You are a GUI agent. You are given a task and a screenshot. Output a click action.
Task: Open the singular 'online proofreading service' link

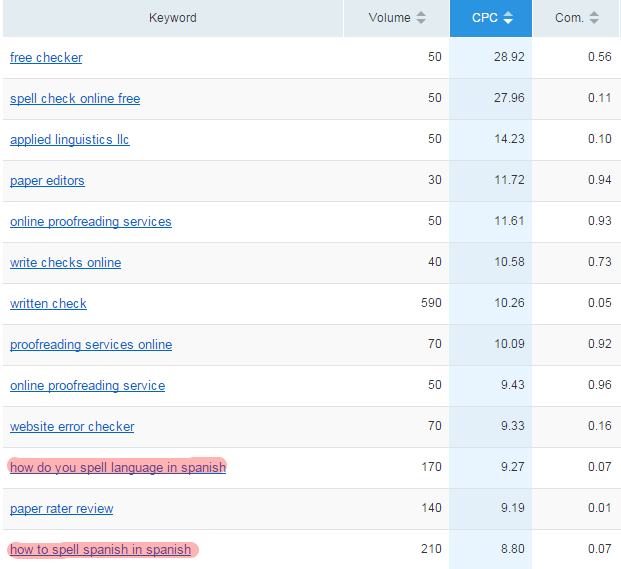pyautogui.click(x=87, y=386)
